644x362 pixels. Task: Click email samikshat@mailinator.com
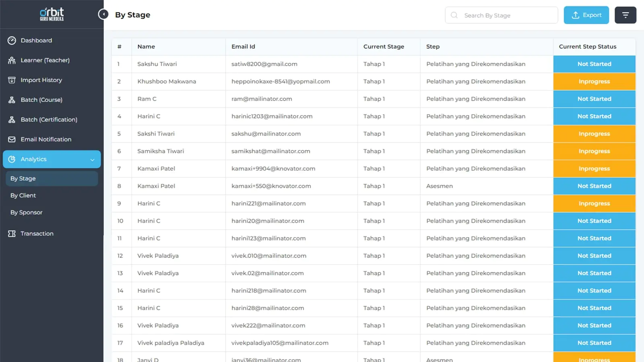point(270,151)
